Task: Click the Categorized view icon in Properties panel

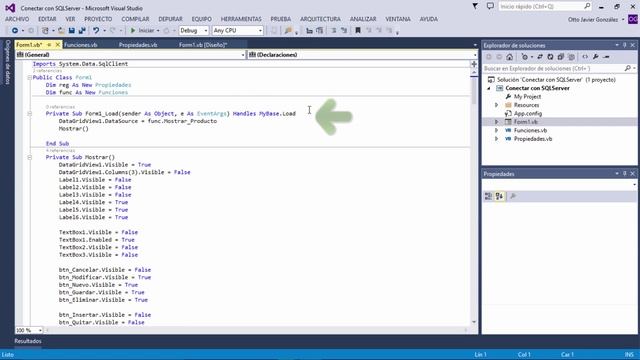Action: click(x=489, y=196)
